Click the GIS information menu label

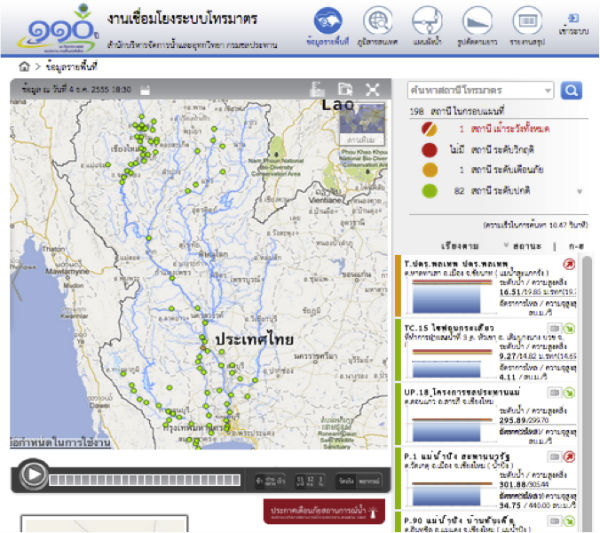pyautogui.click(x=378, y=42)
